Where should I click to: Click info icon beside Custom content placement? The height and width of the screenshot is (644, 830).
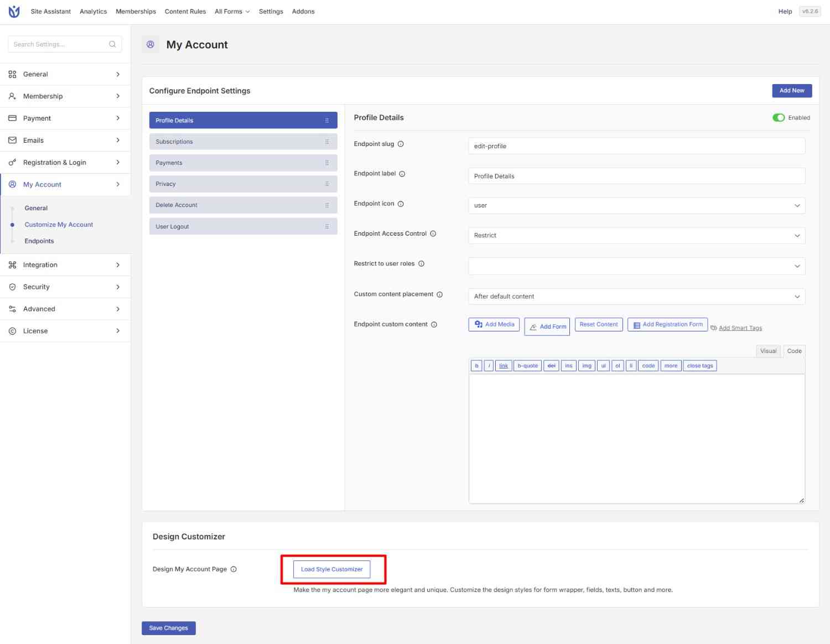pyautogui.click(x=440, y=294)
